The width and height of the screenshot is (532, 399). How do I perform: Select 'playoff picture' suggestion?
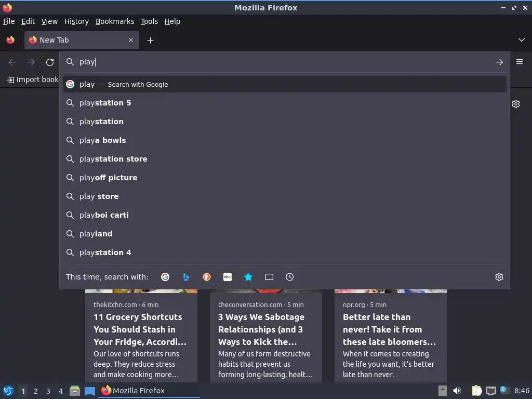click(x=285, y=178)
